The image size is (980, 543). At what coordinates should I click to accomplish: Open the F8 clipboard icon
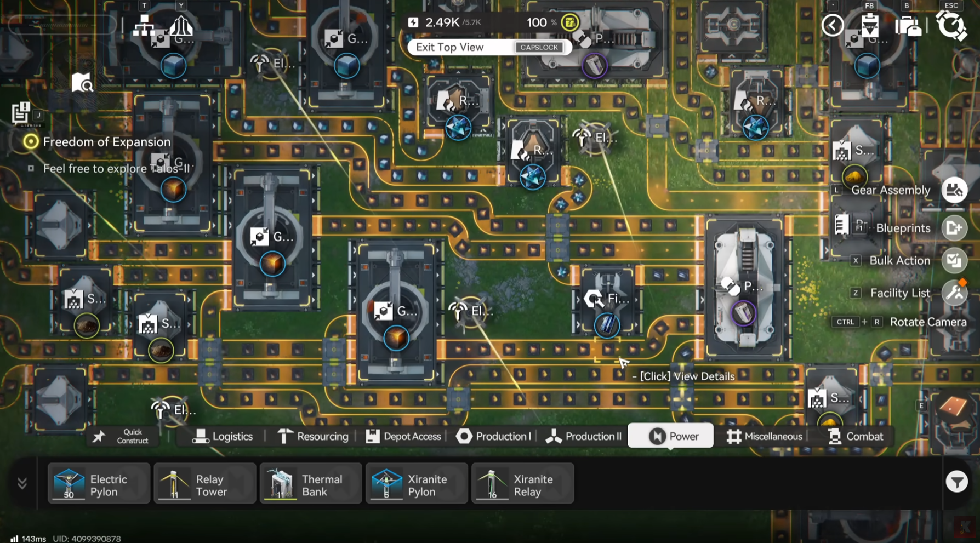[870, 25]
